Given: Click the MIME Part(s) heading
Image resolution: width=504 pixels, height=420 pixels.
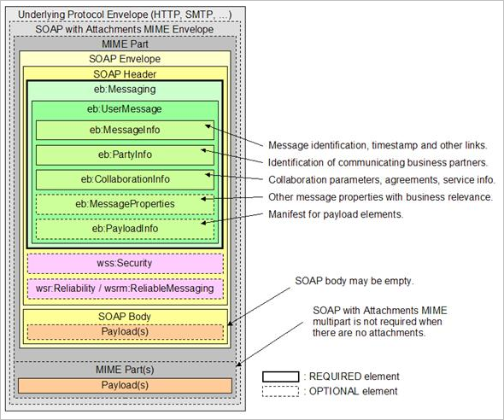Looking at the screenshot, I should pos(125,370).
